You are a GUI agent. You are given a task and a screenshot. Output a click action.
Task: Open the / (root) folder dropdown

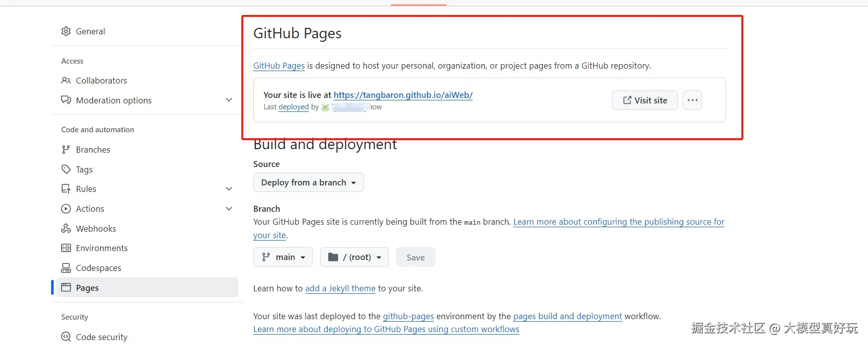(x=355, y=257)
